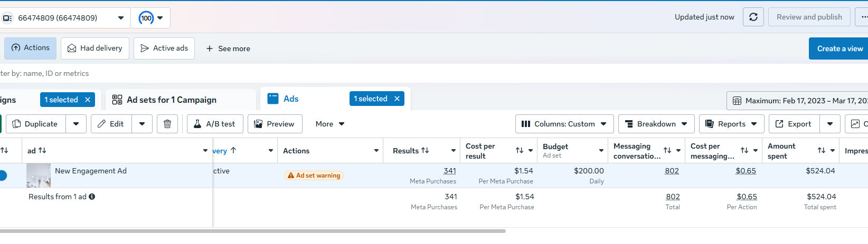868x244 pixels.
Task: Toggle the New Engagement Ad on/off switch
Action: pyautogui.click(x=3, y=175)
